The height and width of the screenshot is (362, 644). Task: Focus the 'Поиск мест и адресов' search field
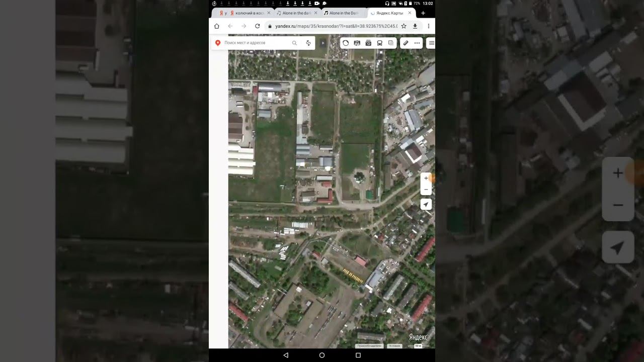[x=257, y=43]
